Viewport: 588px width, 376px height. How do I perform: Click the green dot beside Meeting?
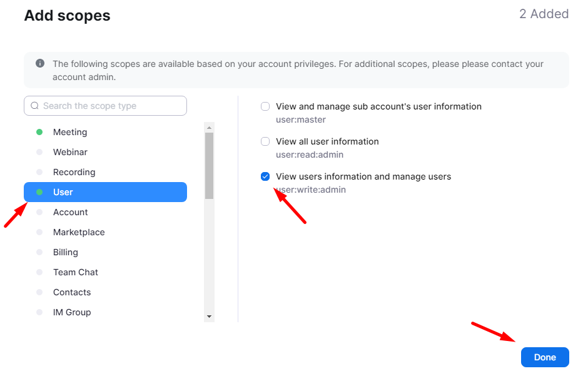[x=39, y=132]
